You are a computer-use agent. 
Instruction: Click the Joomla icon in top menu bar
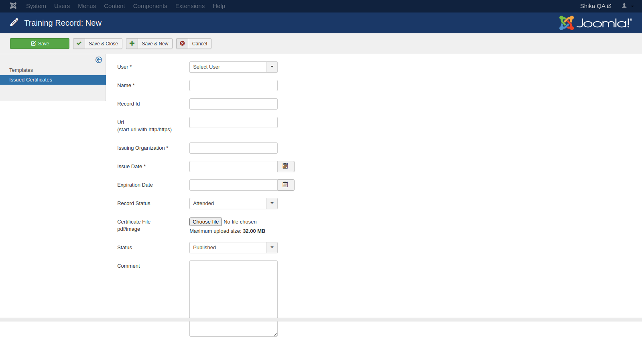click(13, 6)
